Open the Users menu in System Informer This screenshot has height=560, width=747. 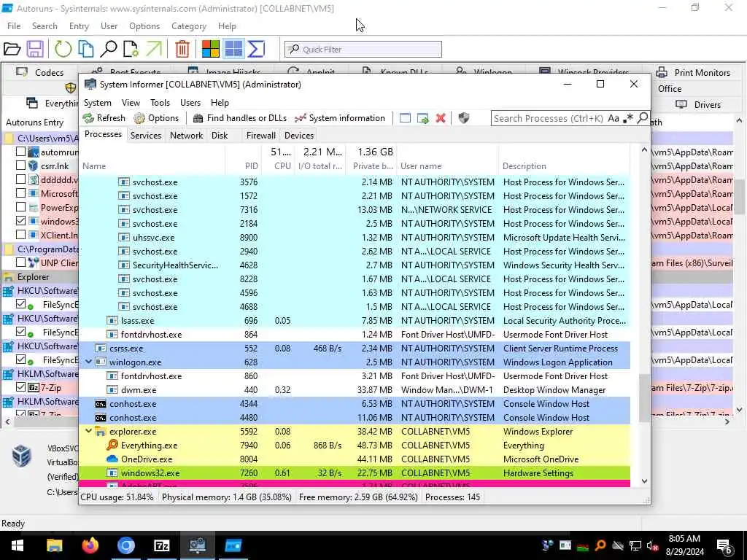(x=190, y=102)
